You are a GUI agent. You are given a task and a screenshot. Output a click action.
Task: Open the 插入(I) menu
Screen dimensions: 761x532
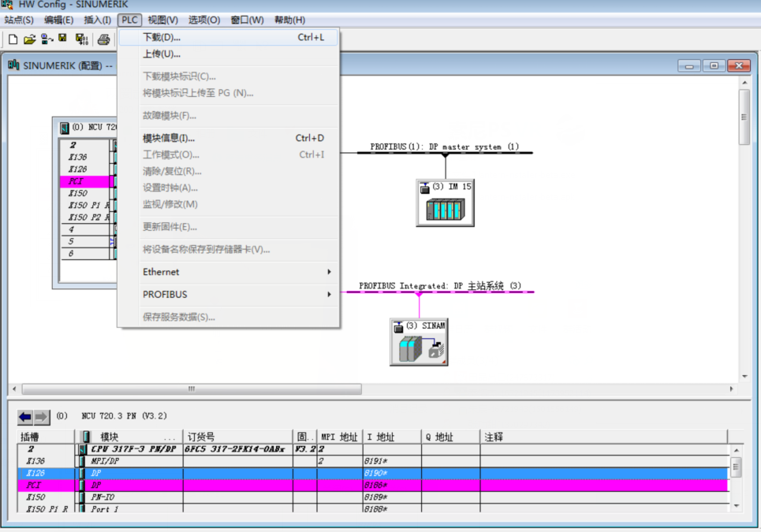point(98,20)
